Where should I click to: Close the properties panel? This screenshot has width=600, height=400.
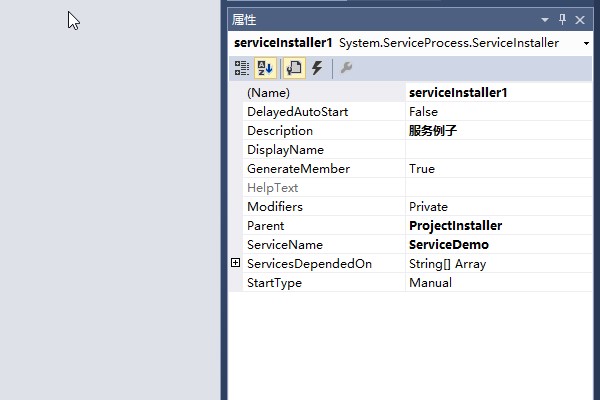point(580,19)
